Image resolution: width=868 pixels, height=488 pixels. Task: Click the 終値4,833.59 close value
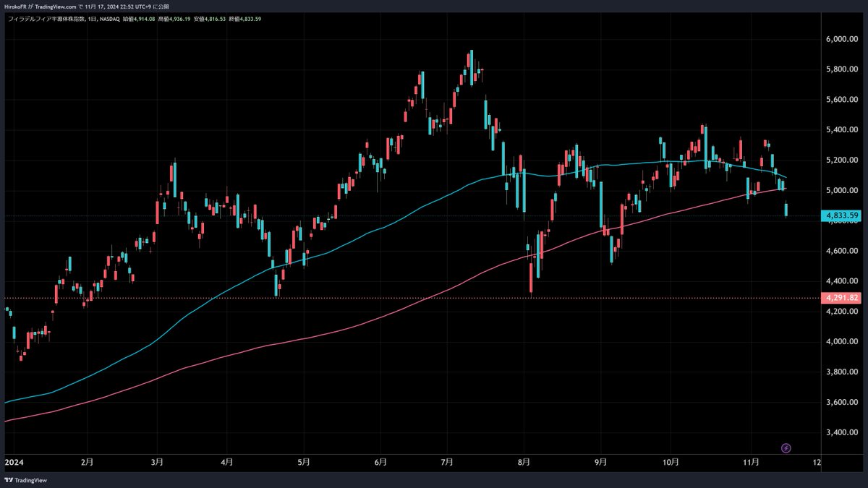tap(244, 19)
